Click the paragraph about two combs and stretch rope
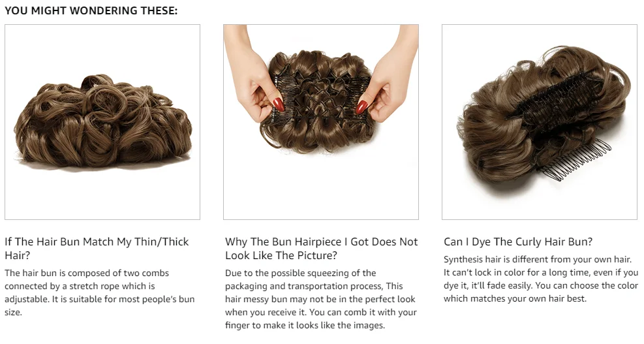 coord(99,292)
